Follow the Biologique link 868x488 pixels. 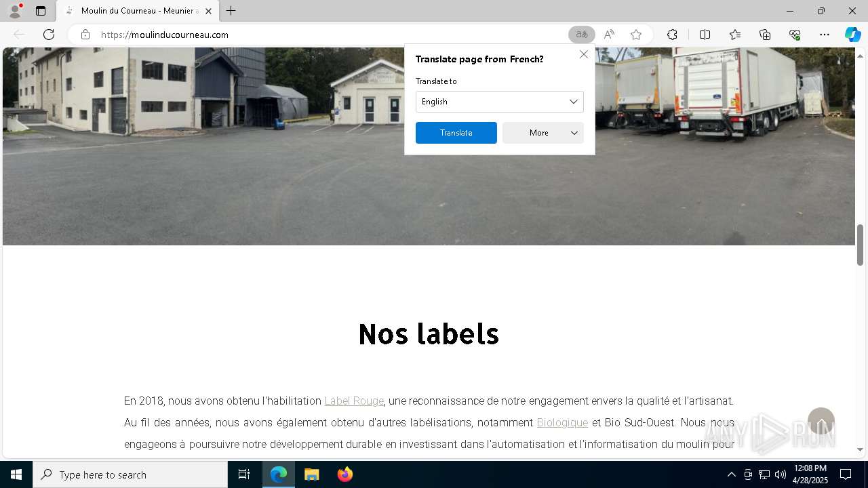click(x=562, y=422)
